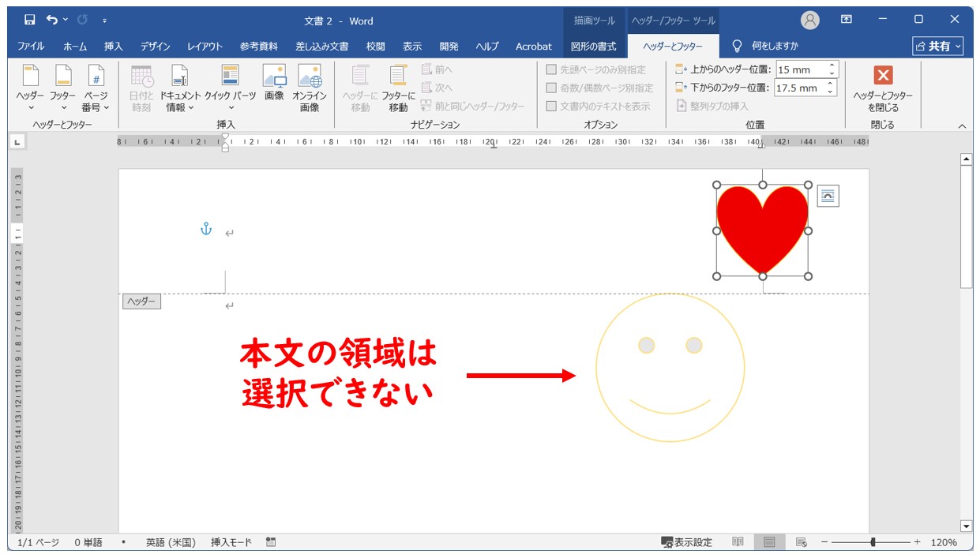
Task: Click the top-middle handle of the heart
Action: click(763, 185)
